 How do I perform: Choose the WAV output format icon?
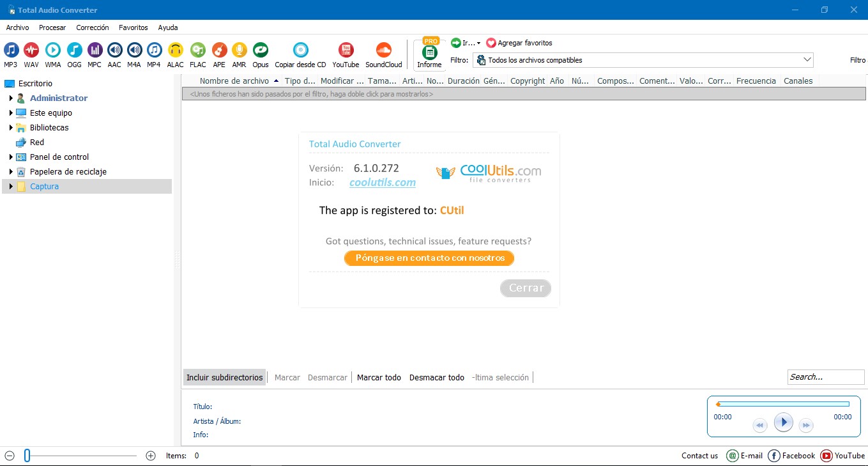[31, 50]
